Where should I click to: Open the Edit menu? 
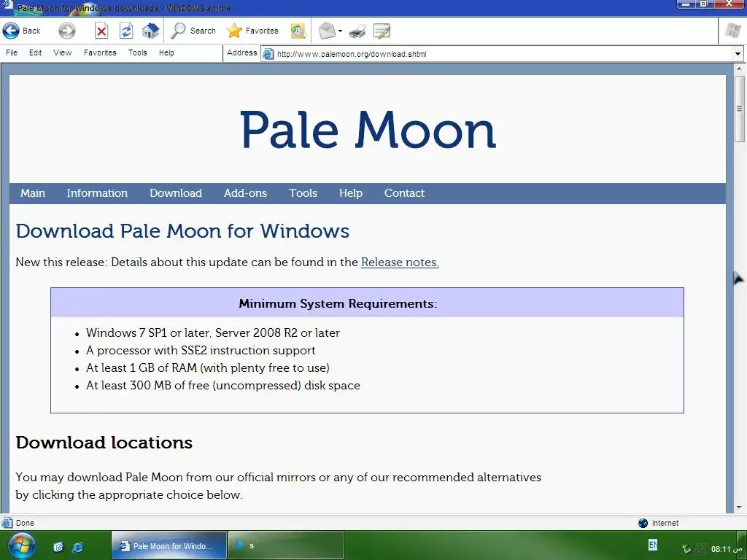coord(35,52)
